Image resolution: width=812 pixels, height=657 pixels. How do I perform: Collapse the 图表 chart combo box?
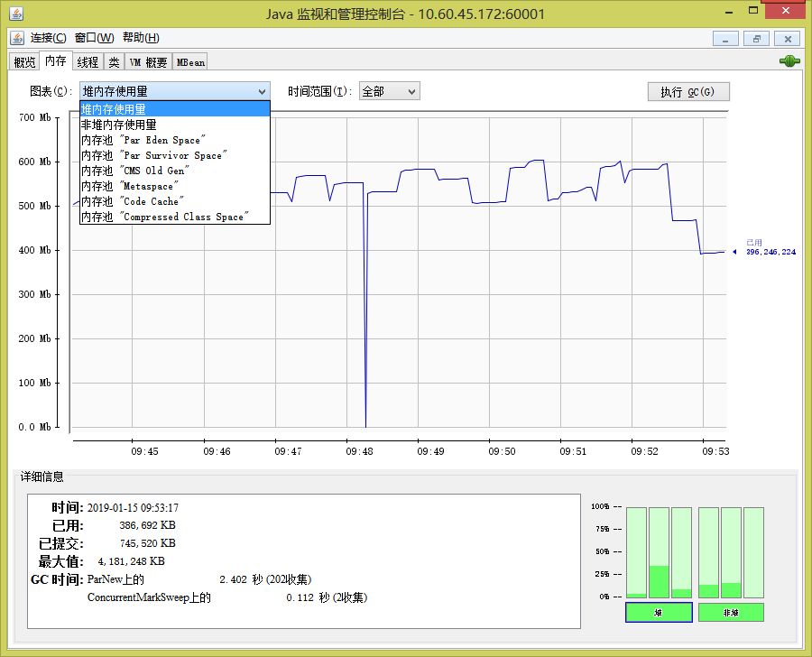pyautogui.click(x=174, y=92)
